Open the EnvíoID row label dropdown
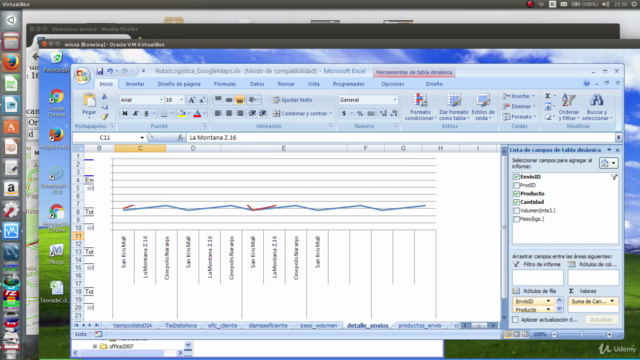The image size is (640, 360). [548, 301]
